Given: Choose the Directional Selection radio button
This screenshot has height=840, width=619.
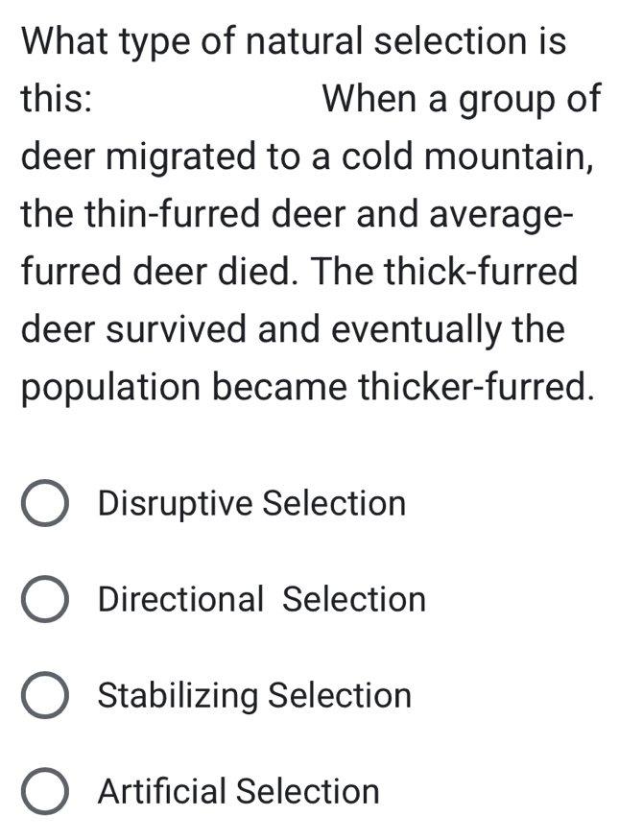Looking at the screenshot, I should [44, 600].
